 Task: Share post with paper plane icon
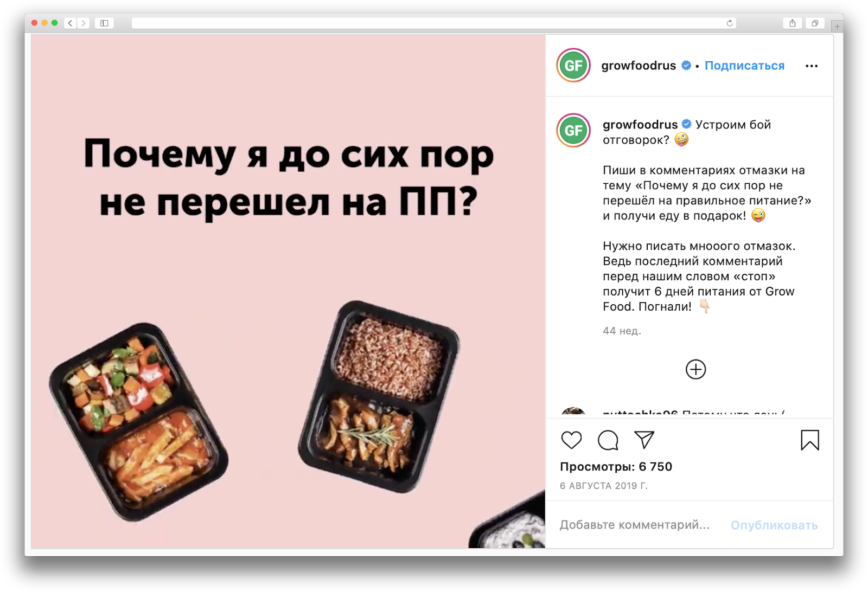(644, 440)
